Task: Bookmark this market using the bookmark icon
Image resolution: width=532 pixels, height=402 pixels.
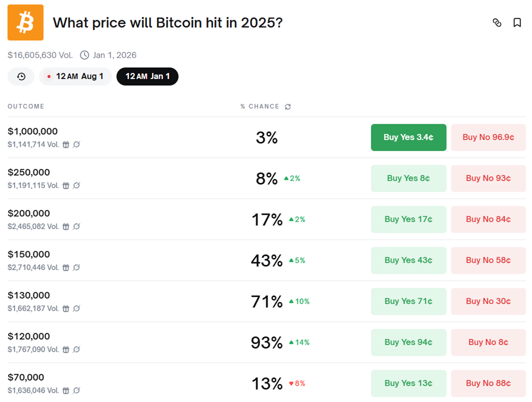Action: 517,23
